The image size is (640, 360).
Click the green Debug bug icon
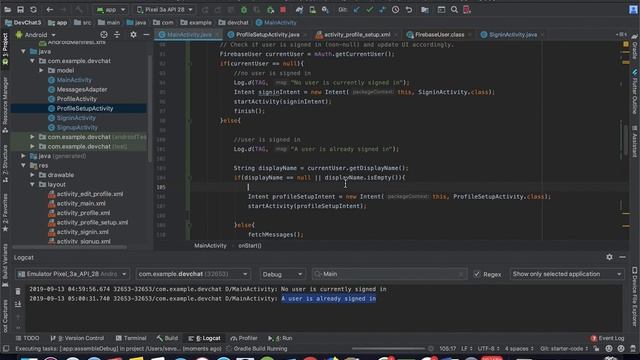[244, 9]
